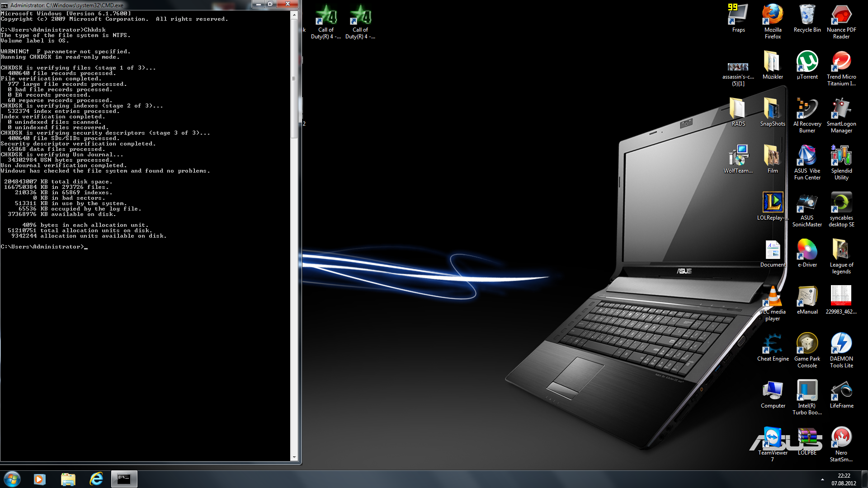Launch e-Driver shortcut
The width and height of the screenshot is (868, 488).
pyautogui.click(x=807, y=253)
